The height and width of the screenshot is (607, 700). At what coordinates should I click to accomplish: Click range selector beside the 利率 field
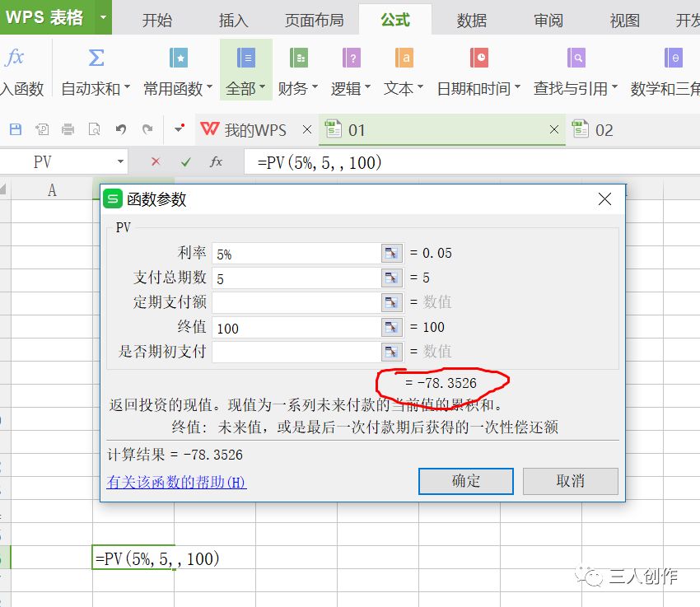tap(391, 254)
